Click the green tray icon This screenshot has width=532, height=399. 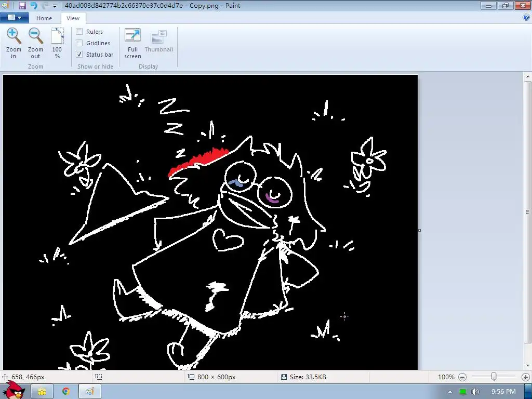[463, 392]
